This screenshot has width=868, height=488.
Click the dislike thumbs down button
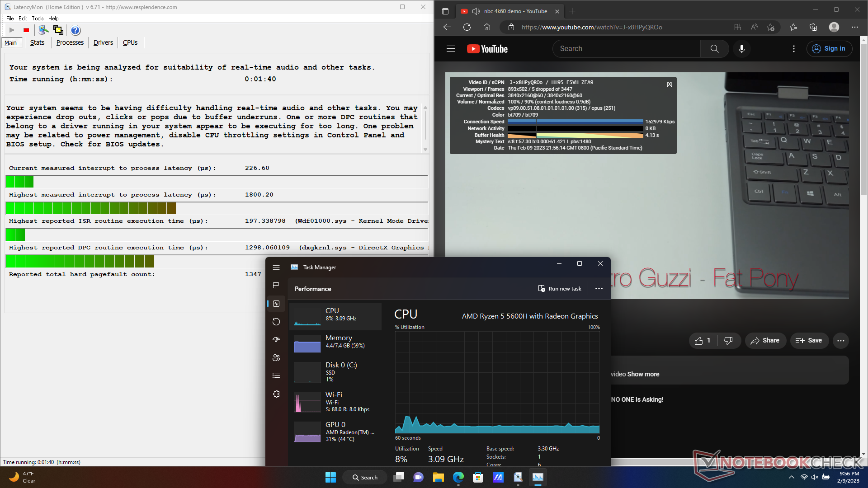pyautogui.click(x=728, y=341)
